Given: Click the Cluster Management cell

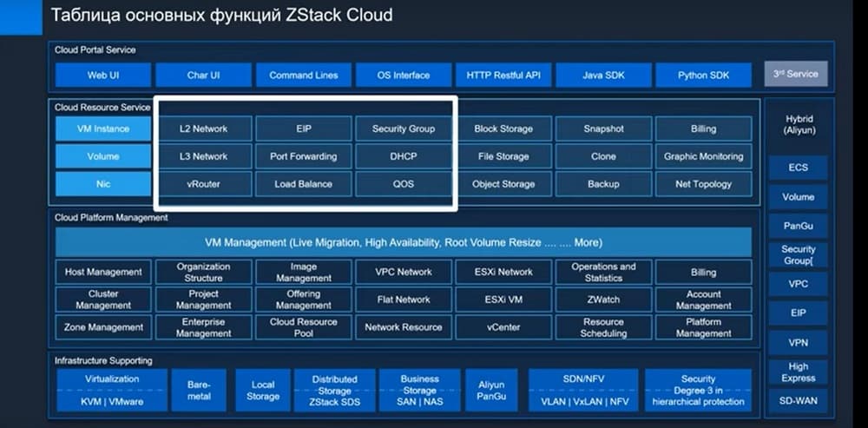Looking at the screenshot, I should pos(103,300).
